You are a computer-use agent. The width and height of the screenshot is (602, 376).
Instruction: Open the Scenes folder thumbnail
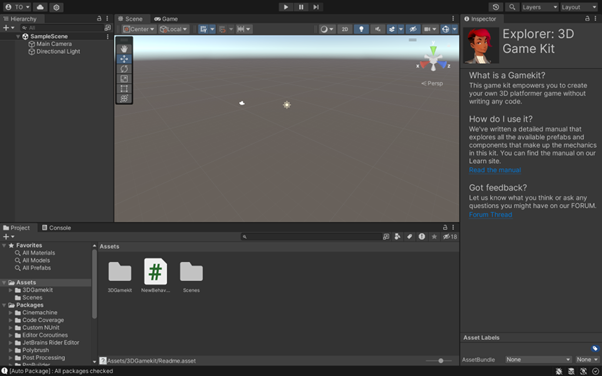(x=191, y=275)
